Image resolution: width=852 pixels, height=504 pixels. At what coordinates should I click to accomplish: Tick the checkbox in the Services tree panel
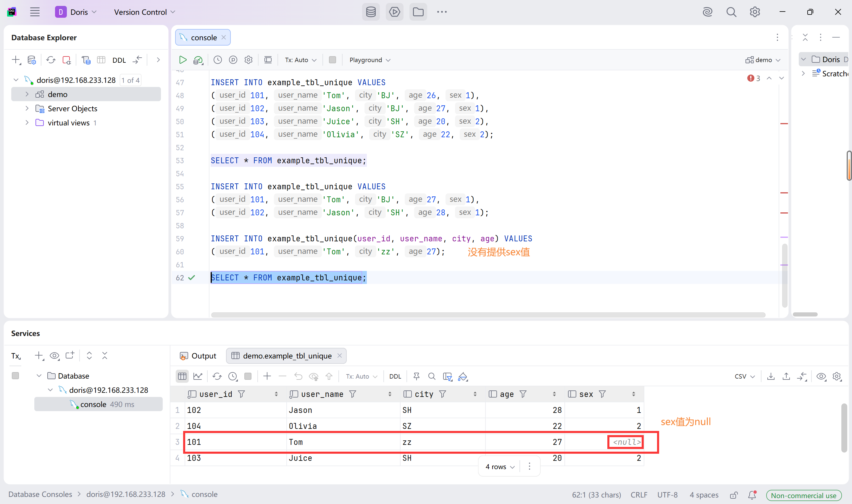pos(15,376)
